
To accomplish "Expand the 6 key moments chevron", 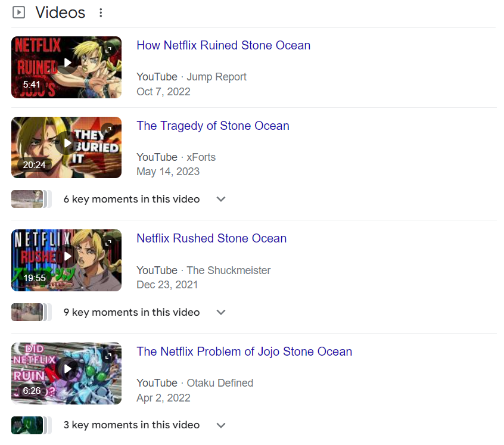I will point(221,199).
